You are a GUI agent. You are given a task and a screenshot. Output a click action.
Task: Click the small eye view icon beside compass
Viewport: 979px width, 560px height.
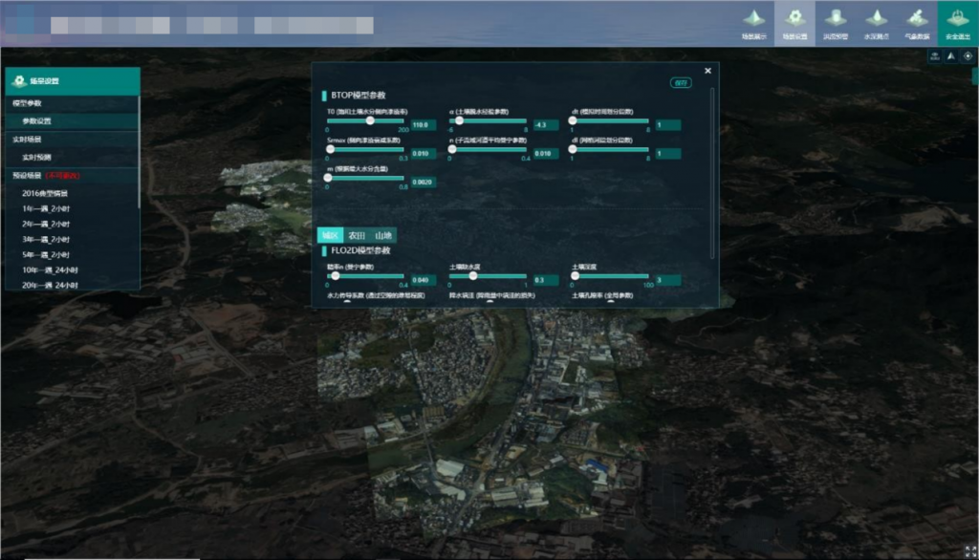(x=935, y=56)
